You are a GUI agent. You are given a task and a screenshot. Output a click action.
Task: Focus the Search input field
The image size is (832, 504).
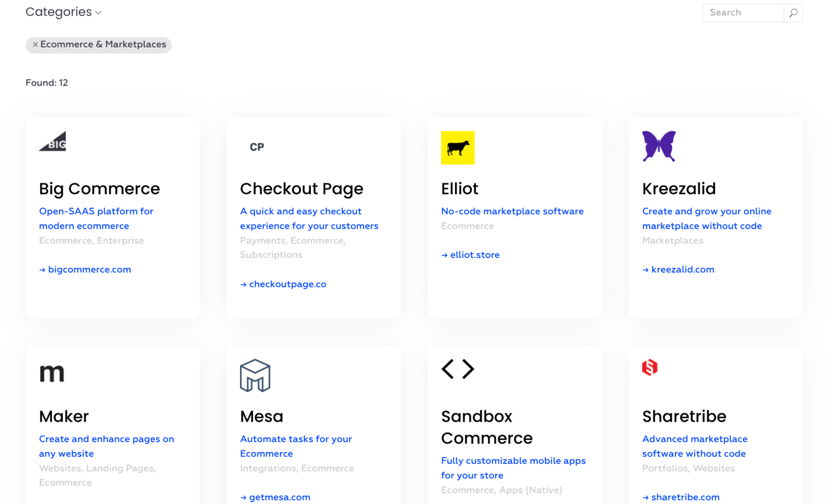click(x=743, y=13)
